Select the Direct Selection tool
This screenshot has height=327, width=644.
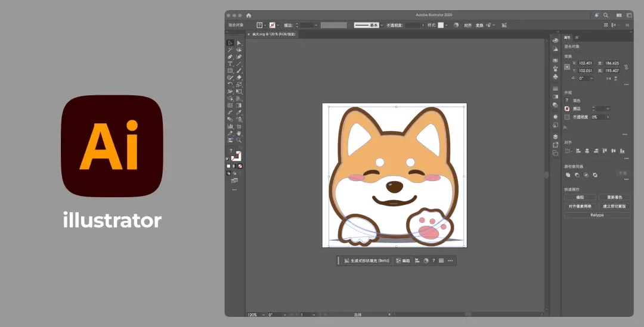pyautogui.click(x=239, y=43)
